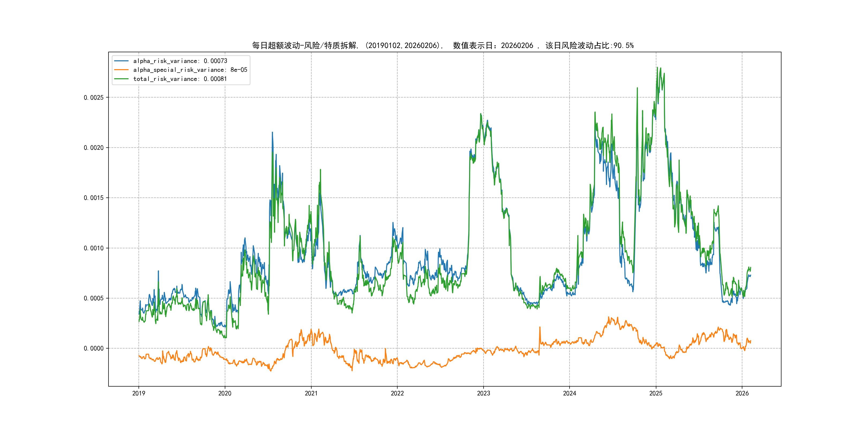The height and width of the screenshot is (434, 868).
Task: Click the 0.0000 y-axis tick label
Action: 94,349
